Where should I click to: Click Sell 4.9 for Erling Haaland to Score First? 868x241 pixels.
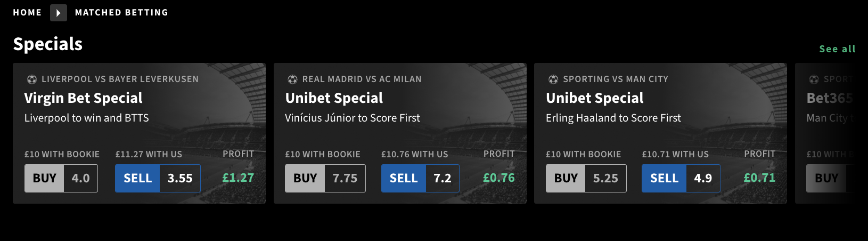(681, 178)
